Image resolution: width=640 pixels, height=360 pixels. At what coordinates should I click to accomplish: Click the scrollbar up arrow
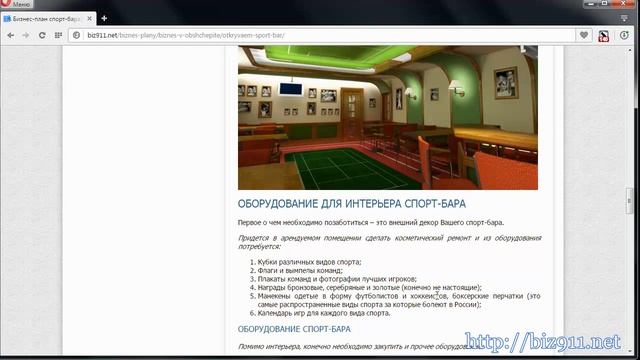click(x=630, y=51)
